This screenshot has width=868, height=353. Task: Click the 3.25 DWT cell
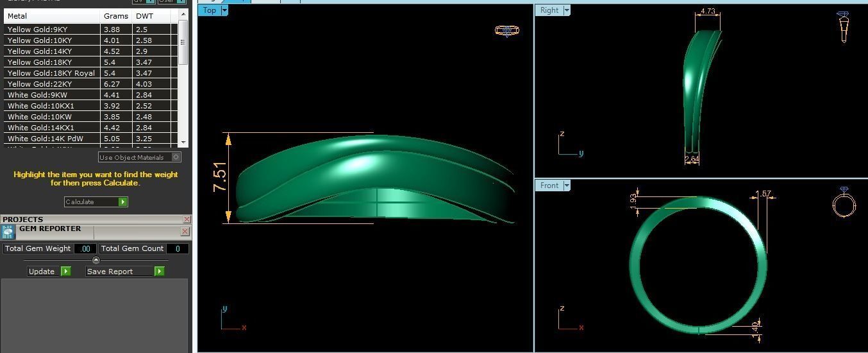(151, 139)
